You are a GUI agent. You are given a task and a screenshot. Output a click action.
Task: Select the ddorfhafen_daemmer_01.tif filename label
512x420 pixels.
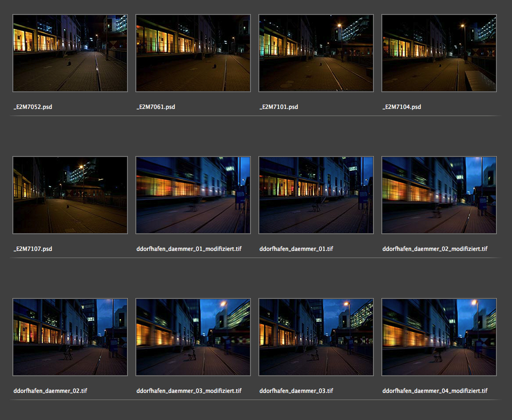(296, 249)
